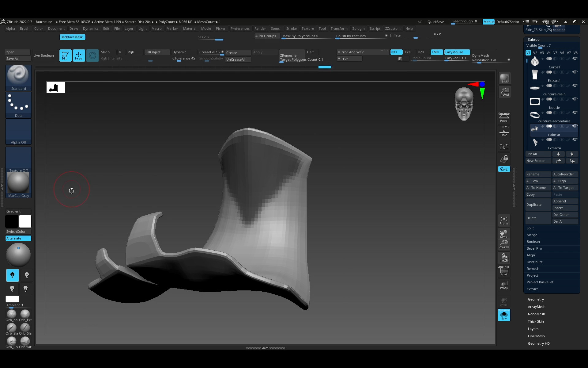Toggle Persp perspective view icon
Viewport: 588px width, 368px height.
coord(504,117)
